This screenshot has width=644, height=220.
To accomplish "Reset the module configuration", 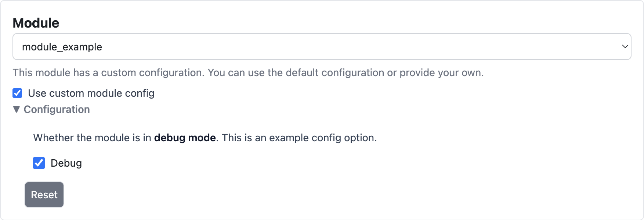I will pos(44,194).
